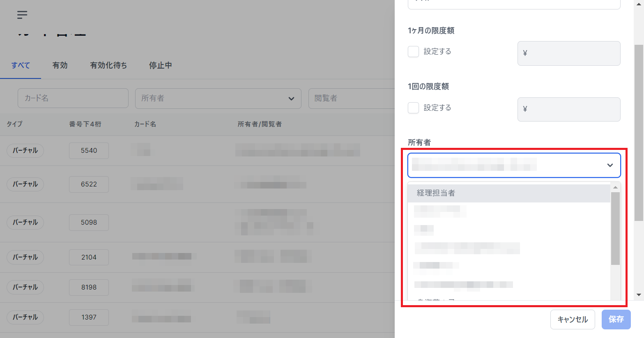The width and height of the screenshot is (644, 338).
Task: Focus the カード名 search field
Action: (x=73, y=98)
